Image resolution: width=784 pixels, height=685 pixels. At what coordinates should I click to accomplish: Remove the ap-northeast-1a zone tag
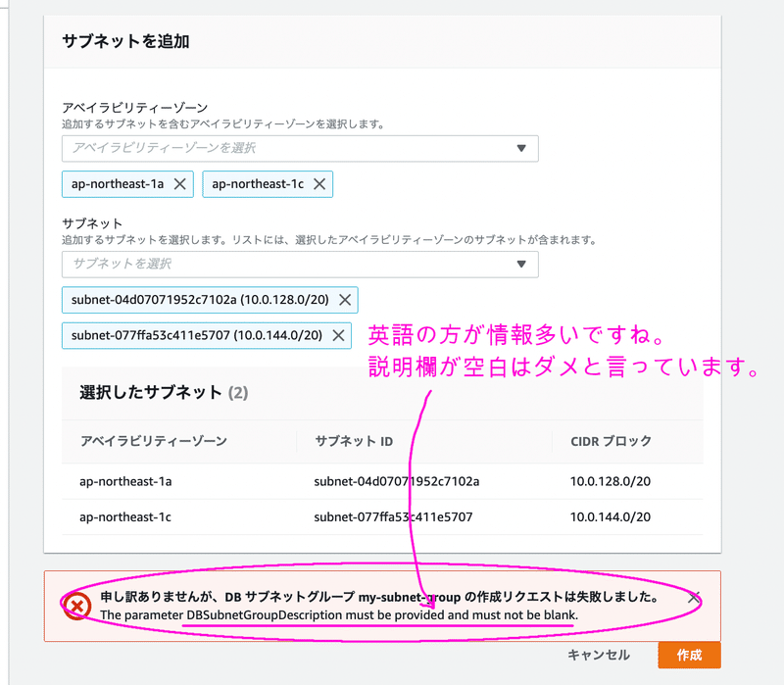coord(180,184)
